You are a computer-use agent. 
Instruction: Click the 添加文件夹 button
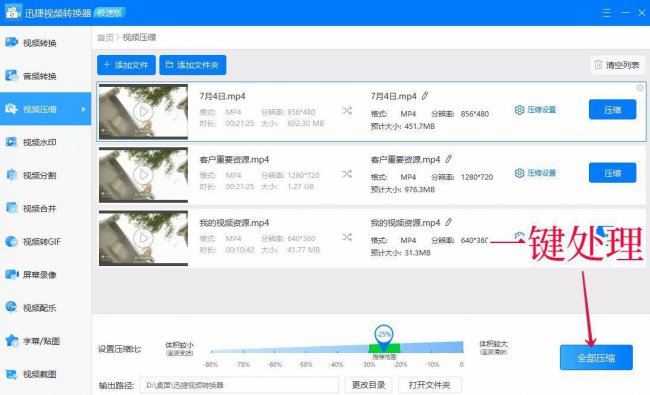pos(193,65)
